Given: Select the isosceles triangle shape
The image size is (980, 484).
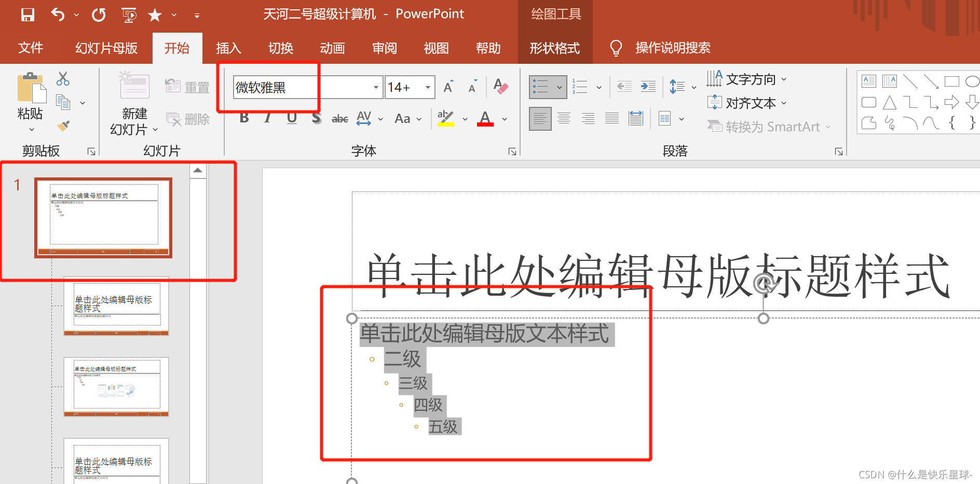Looking at the screenshot, I should click(890, 102).
